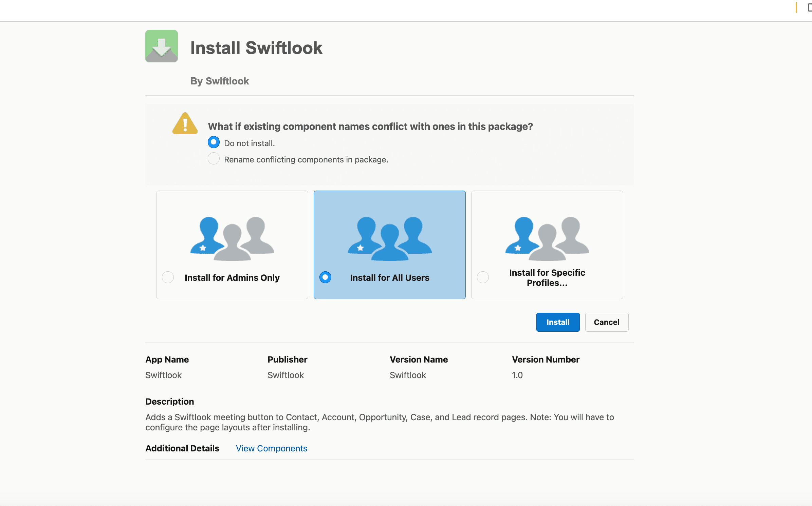Click the description paragraph about meeting button

pyautogui.click(x=380, y=422)
